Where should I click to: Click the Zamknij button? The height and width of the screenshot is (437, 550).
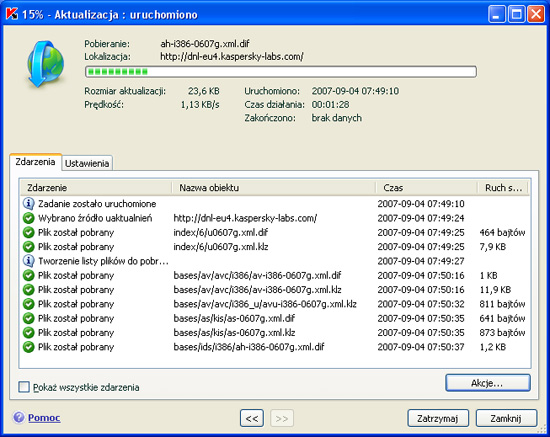coord(506,418)
